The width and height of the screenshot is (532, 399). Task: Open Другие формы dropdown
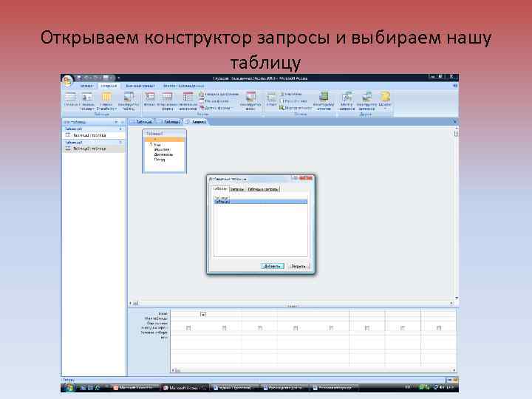coord(215,108)
